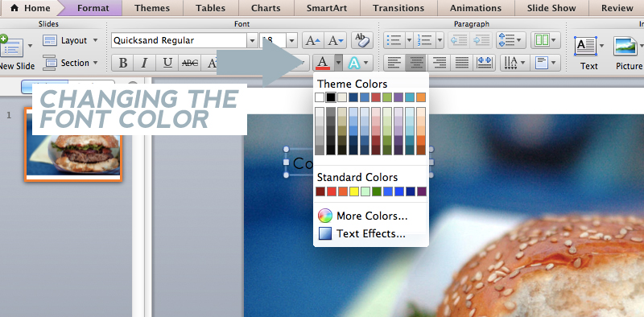
Task: Increase the indent level
Action: [481, 40]
